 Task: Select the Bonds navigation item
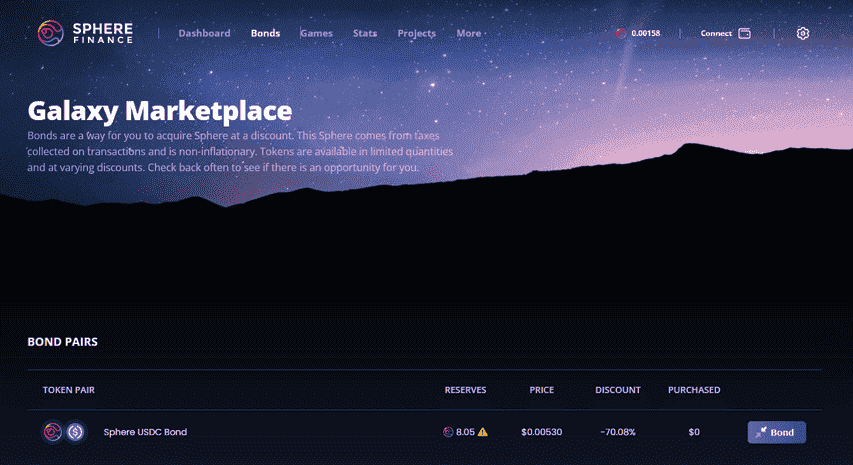click(x=265, y=33)
